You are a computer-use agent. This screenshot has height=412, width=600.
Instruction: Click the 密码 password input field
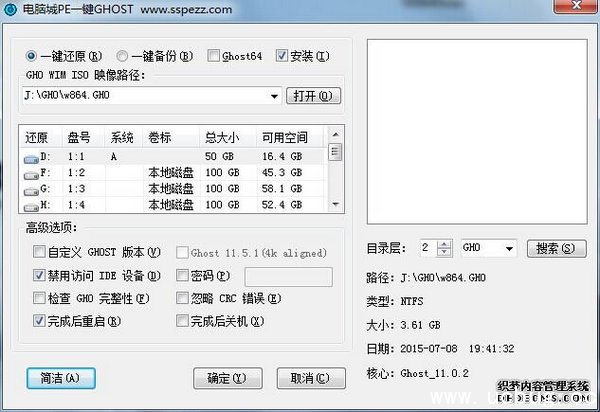288,276
